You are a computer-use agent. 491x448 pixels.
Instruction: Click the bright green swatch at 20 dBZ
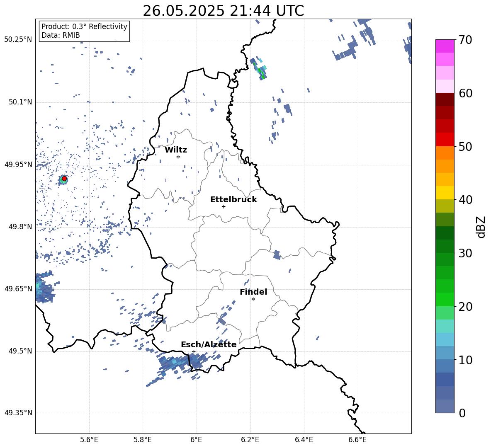click(445, 299)
